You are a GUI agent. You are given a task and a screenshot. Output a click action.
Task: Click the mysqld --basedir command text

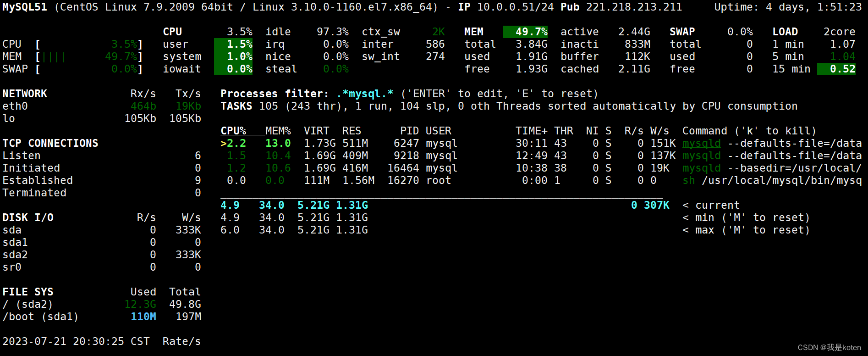click(x=772, y=168)
